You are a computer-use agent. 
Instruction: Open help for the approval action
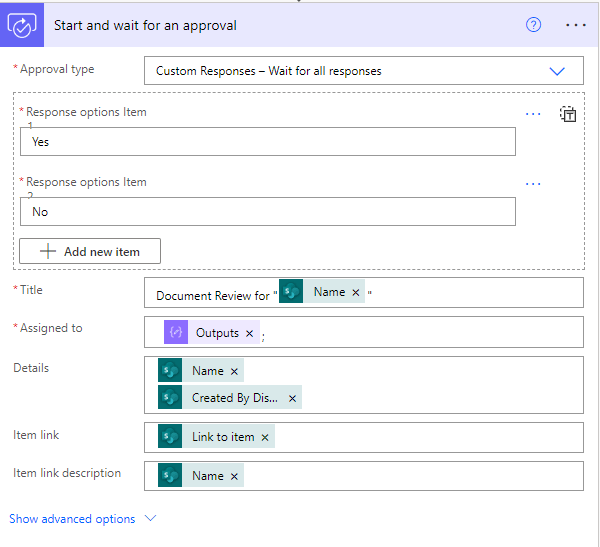tap(533, 25)
